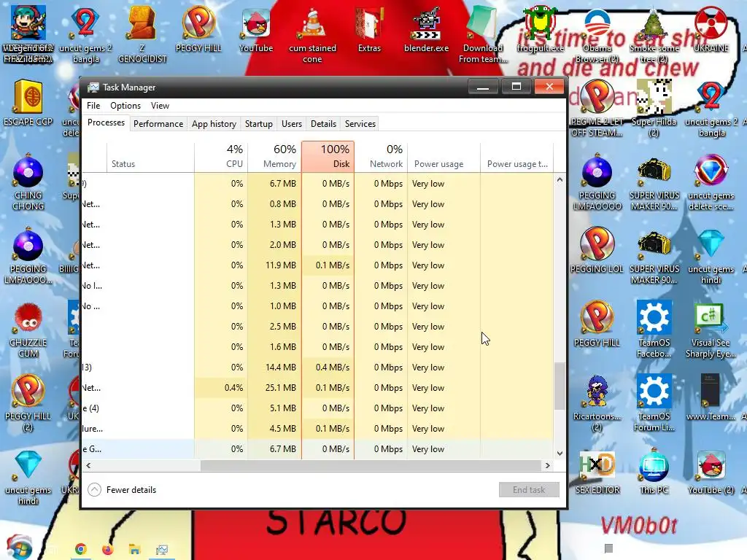747x560 pixels.
Task: Open Google Chrome from the taskbar
Action: pos(80,550)
